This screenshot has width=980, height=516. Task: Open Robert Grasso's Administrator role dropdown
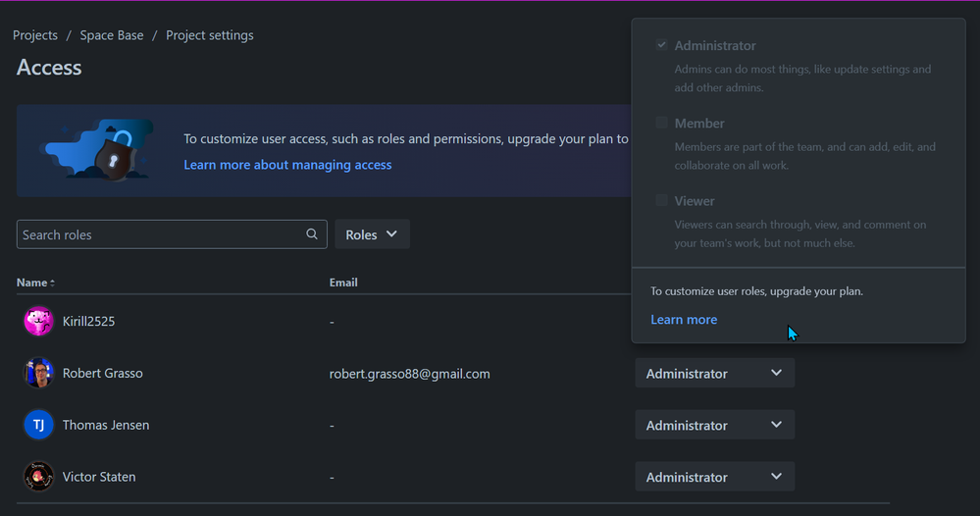(x=714, y=373)
